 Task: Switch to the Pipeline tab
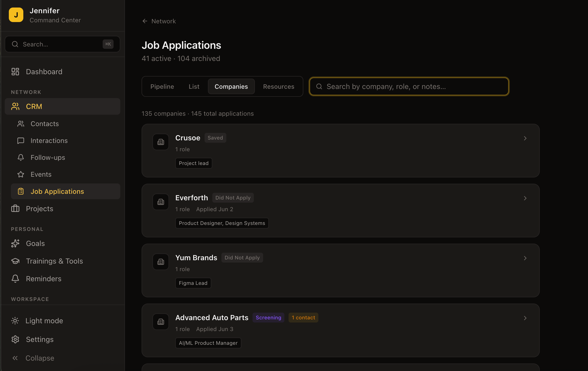162,86
